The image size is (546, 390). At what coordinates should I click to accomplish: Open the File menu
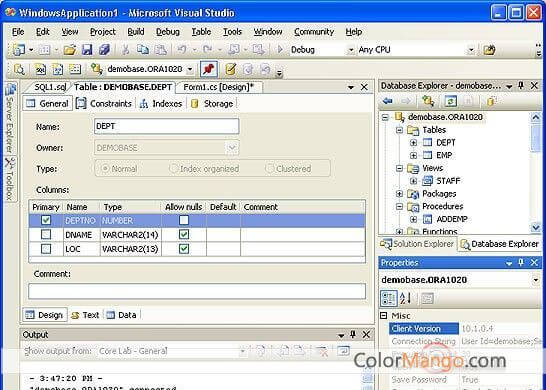pyautogui.click(x=18, y=32)
